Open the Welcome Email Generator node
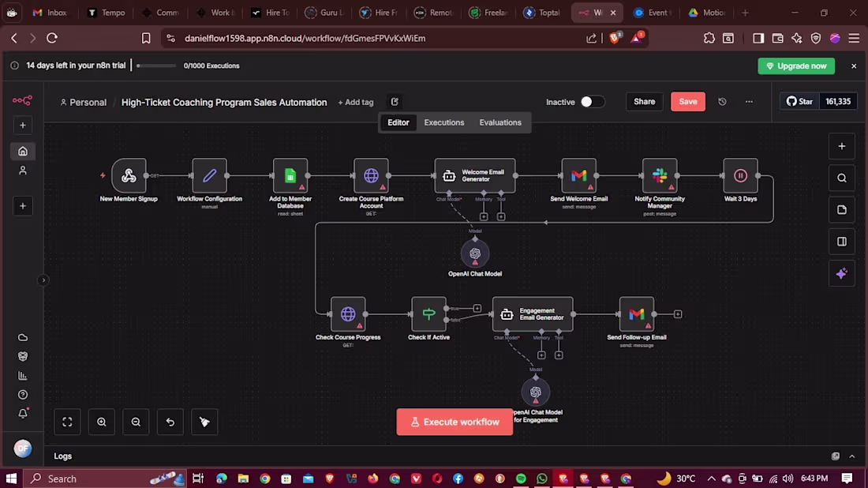The height and width of the screenshot is (488, 868). coord(475,175)
